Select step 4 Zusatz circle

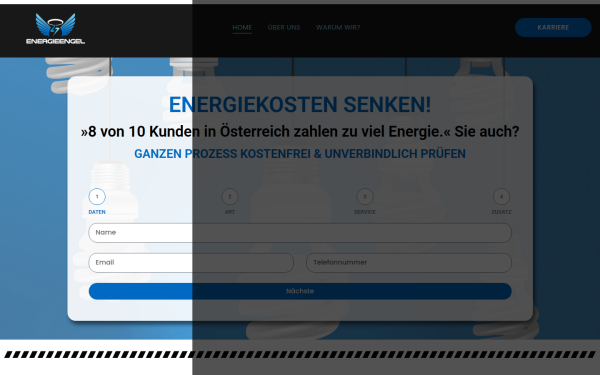coord(501,197)
